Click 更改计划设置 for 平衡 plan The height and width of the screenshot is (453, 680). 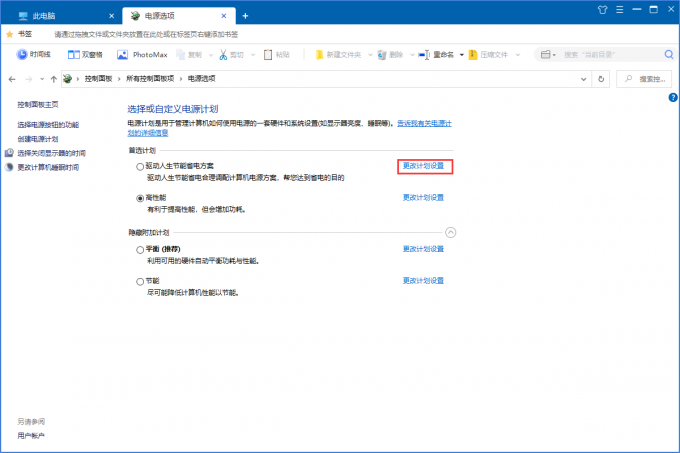423,249
